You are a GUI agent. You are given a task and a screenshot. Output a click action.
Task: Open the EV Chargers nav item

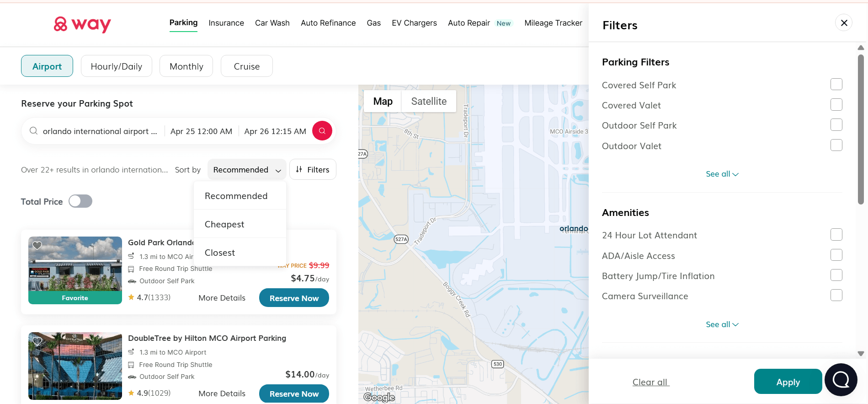click(x=414, y=23)
